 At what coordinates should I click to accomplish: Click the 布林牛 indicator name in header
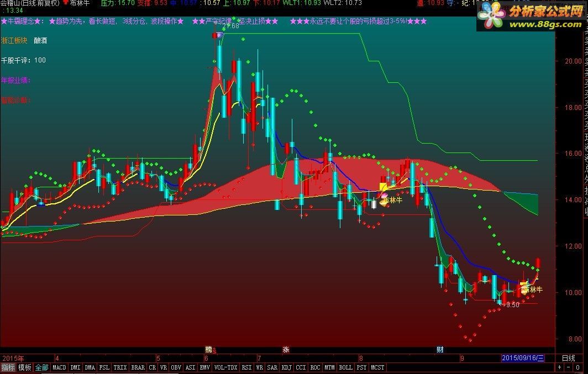pyautogui.click(x=80, y=3)
